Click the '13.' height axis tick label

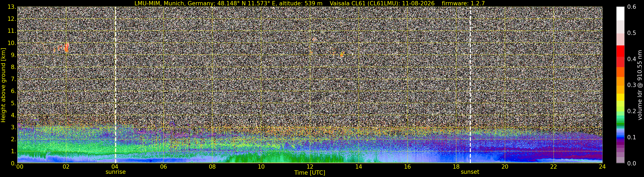12,7
